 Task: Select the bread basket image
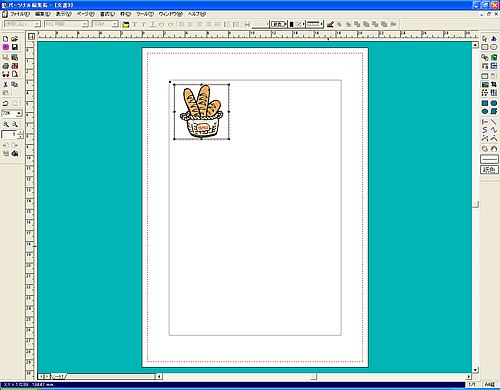pyautogui.click(x=201, y=112)
